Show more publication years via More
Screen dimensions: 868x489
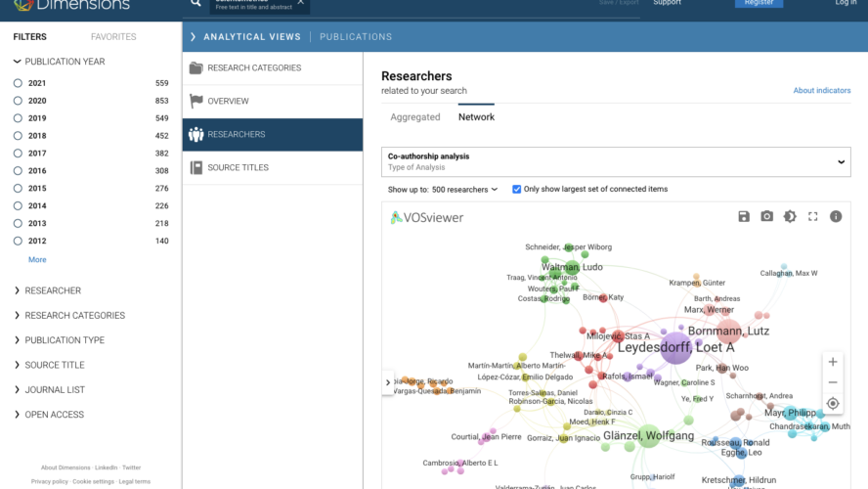click(x=37, y=259)
